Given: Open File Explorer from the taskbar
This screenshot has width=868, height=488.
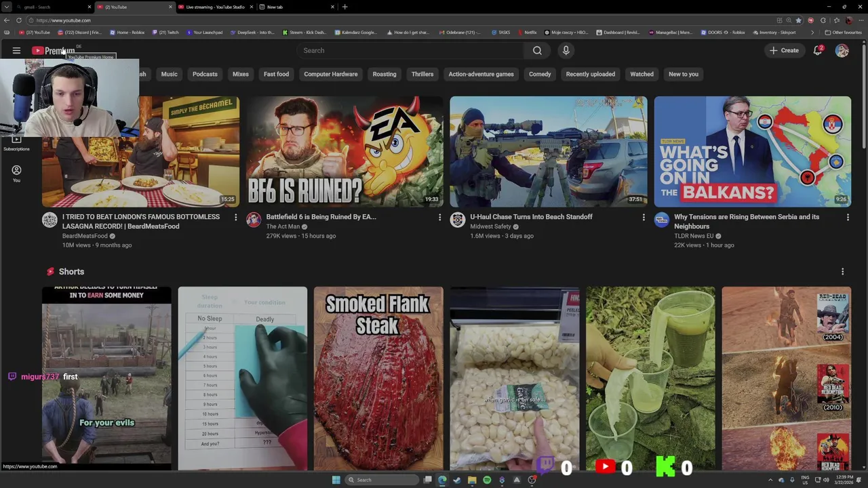Looking at the screenshot, I should tap(472, 480).
